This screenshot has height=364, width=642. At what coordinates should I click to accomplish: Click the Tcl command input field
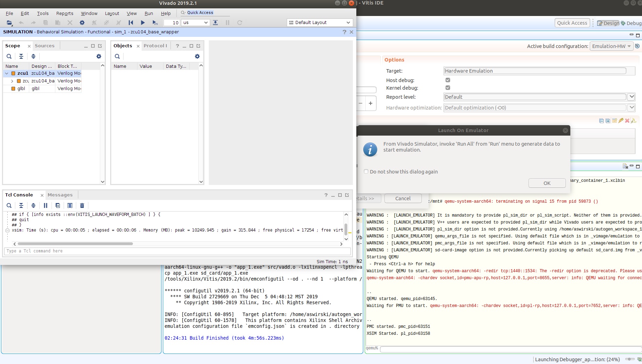(x=177, y=251)
